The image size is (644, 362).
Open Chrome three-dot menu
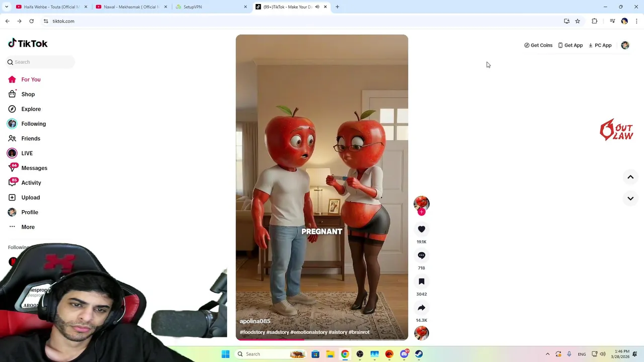(x=636, y=21)
